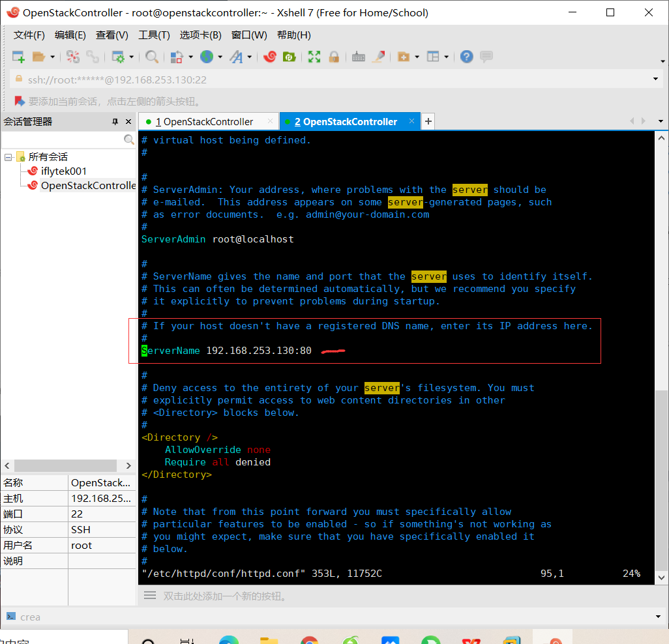
Task: Open the 查看(V) menu
Action: 111,35
